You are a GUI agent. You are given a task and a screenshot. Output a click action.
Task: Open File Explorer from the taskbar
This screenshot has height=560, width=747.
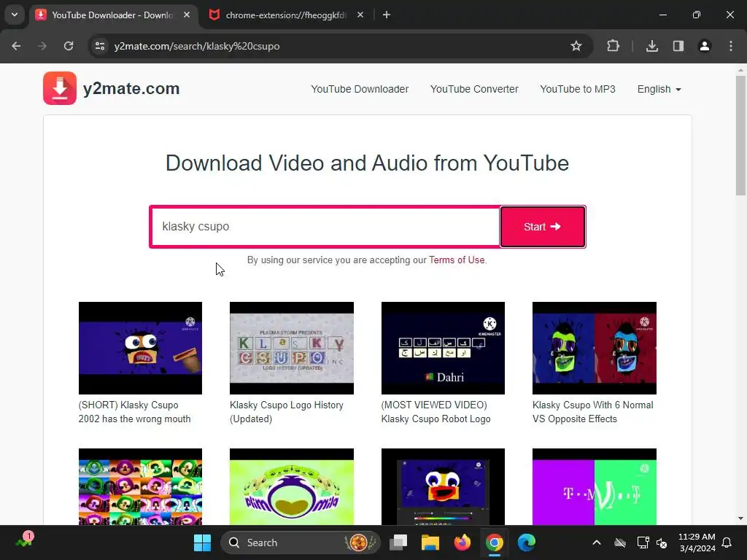pos(430,542)
